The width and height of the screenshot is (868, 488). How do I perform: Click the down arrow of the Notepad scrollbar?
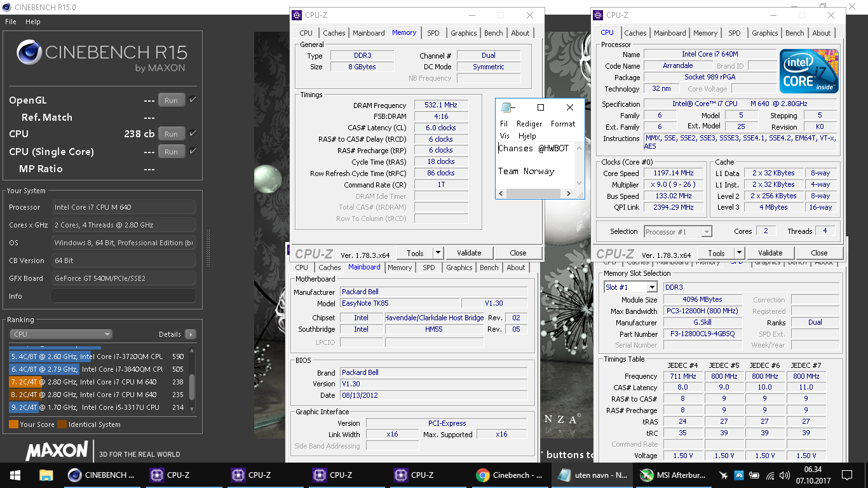pyautogui.click(x=579, y=183)
